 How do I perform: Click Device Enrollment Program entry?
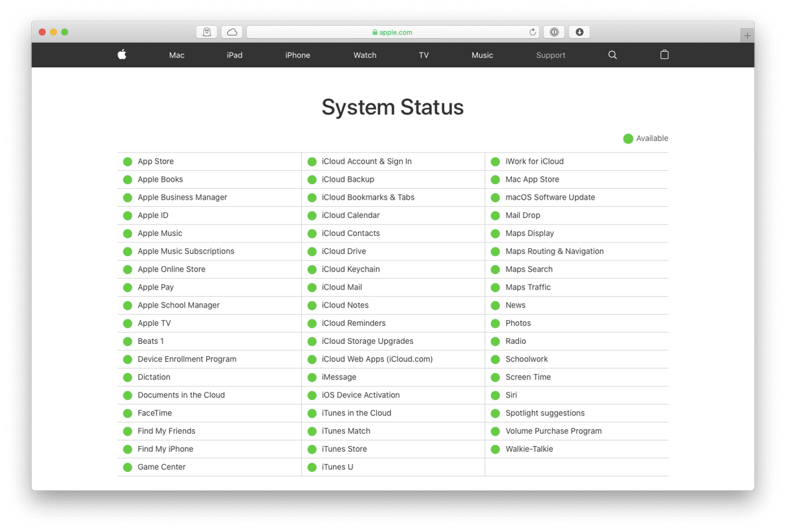point(187,359)
